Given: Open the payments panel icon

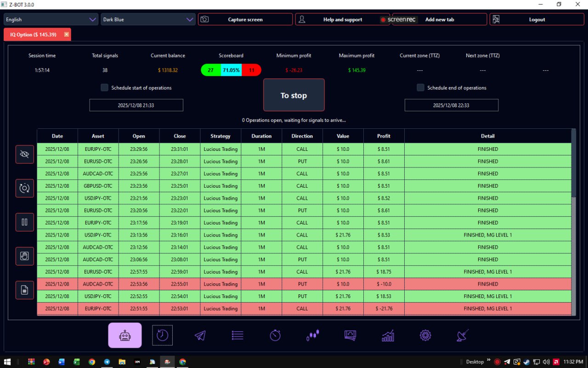Looking at the screenshot, I should [350, 336].
